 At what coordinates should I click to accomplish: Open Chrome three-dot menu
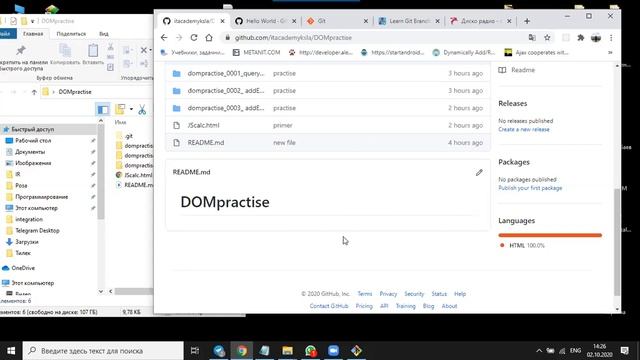pyautogui.click(x=611, y=38)
